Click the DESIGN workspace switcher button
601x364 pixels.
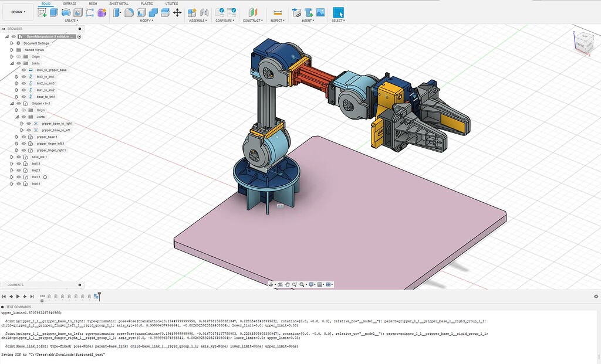(x=16, y=11)
